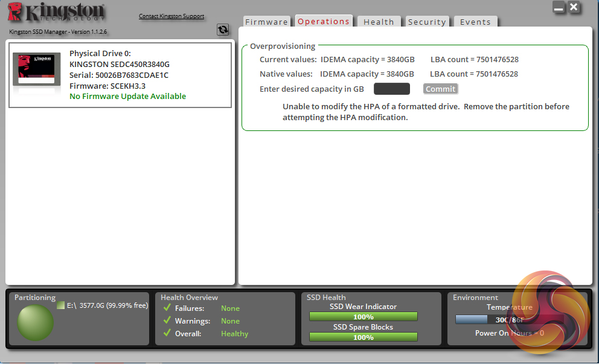Click 'Power On Hours = 0' text
The image size is (599, 364).
(510, 333)
